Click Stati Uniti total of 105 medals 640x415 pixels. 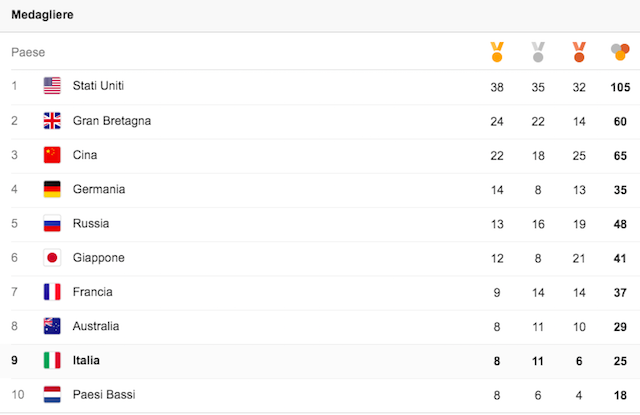620,87
